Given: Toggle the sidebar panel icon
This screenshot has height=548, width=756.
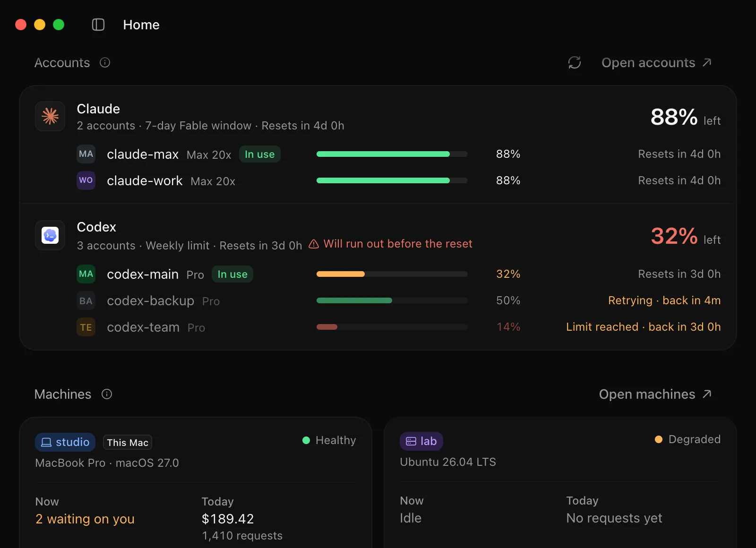Looking at the screenshot, I should point(98,25).
